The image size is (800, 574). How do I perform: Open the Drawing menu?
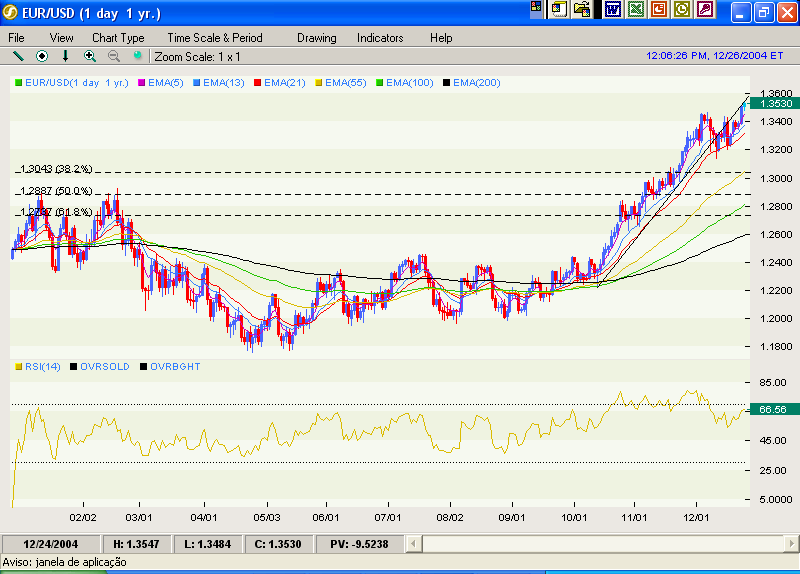tap(316, 37)
